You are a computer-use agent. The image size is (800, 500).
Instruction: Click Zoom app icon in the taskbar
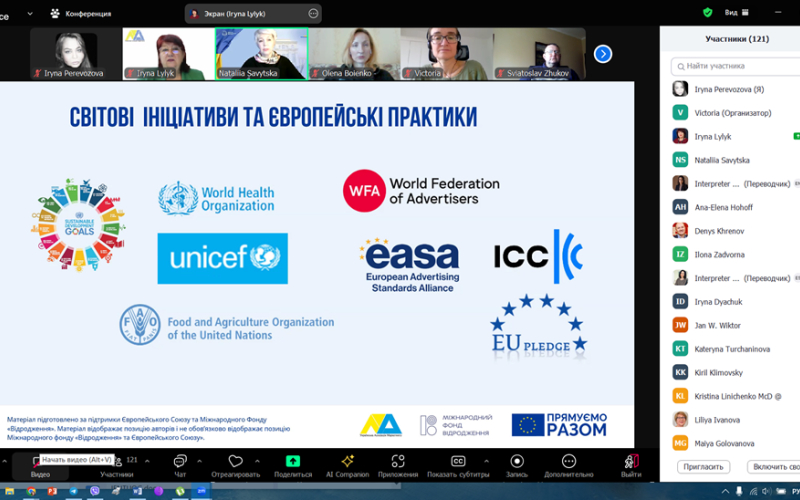[x=202, y=491]
